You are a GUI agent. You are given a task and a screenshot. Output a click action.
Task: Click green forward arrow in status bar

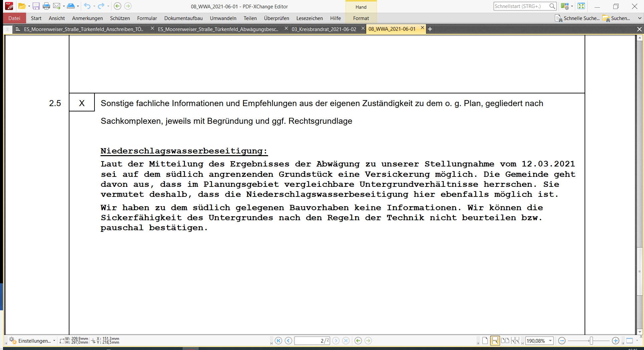point(368,341)
